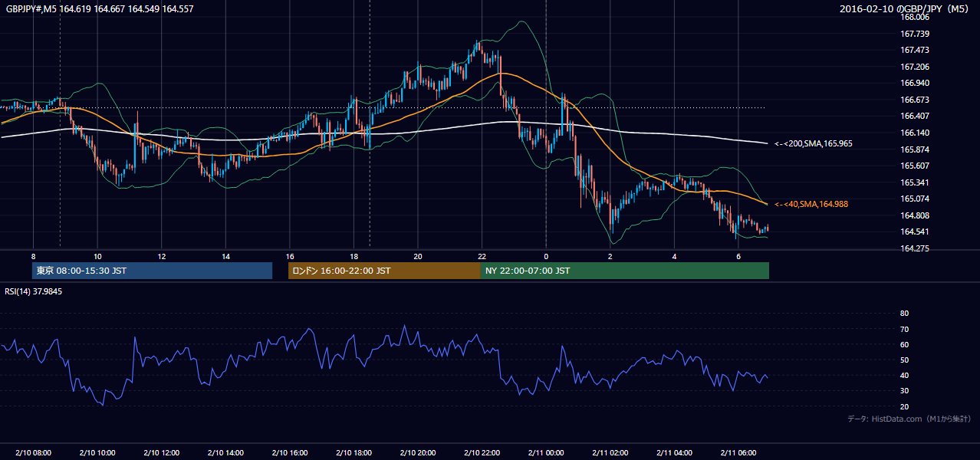This screenshot has height=460, width=980.
Task: Click the RSI(14) 37.9845 indicator label
Action: point(33,291)
